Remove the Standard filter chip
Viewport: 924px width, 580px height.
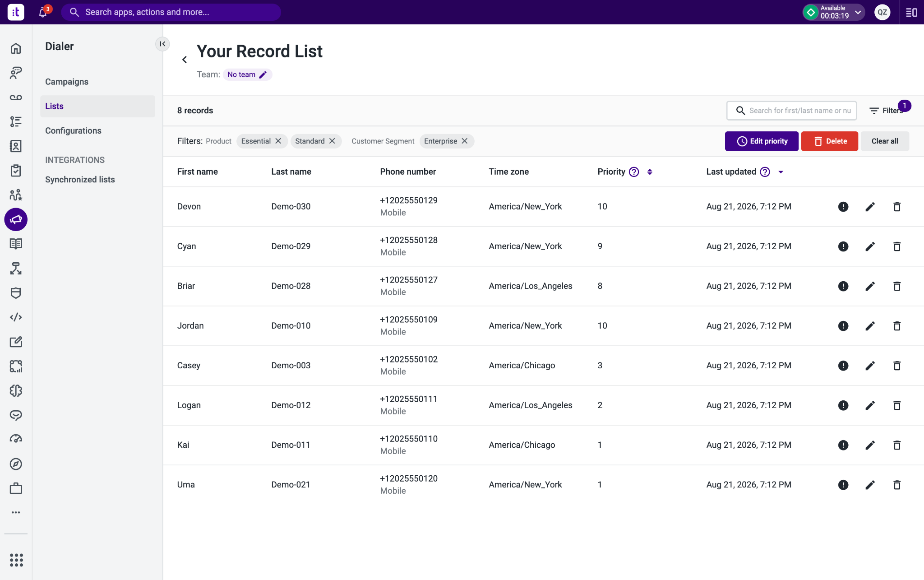332,141
